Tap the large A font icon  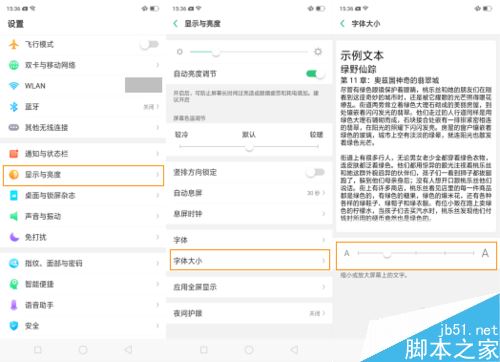(485, 253)
